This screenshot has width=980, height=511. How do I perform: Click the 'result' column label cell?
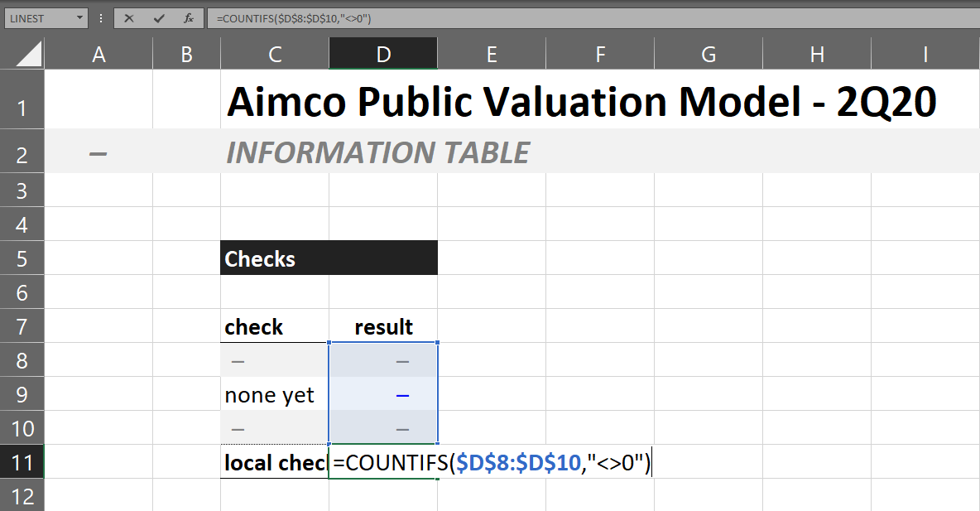click(383, 325)
